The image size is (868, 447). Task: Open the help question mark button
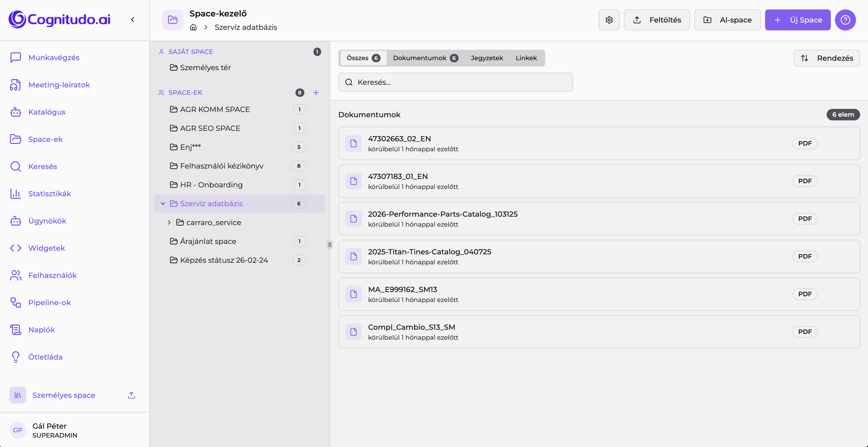click(845, 20)
